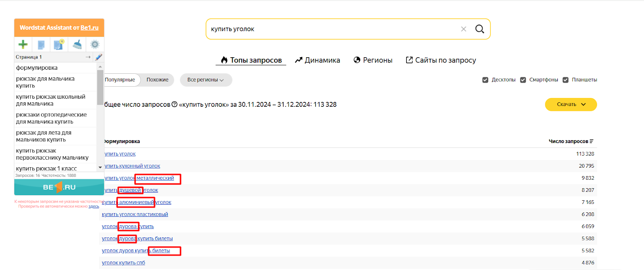The image size is (644, 270).
Task: Switch to the Динамика tab
Action: pyautogui.click(x=318, y=60)
